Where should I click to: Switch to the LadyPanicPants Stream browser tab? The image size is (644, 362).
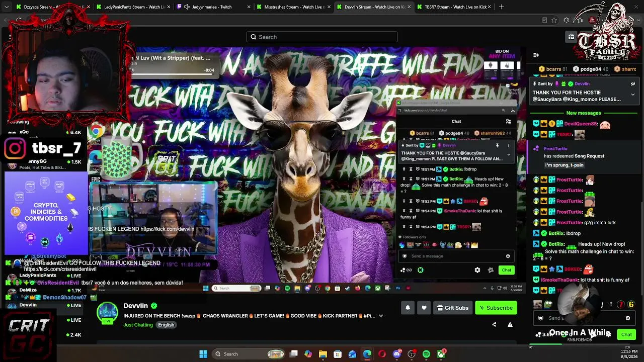click(x=133, y=7)
